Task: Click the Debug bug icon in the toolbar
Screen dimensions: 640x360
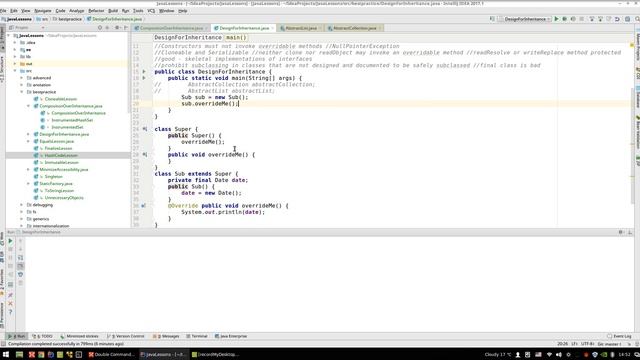Action: coord(564,19)
